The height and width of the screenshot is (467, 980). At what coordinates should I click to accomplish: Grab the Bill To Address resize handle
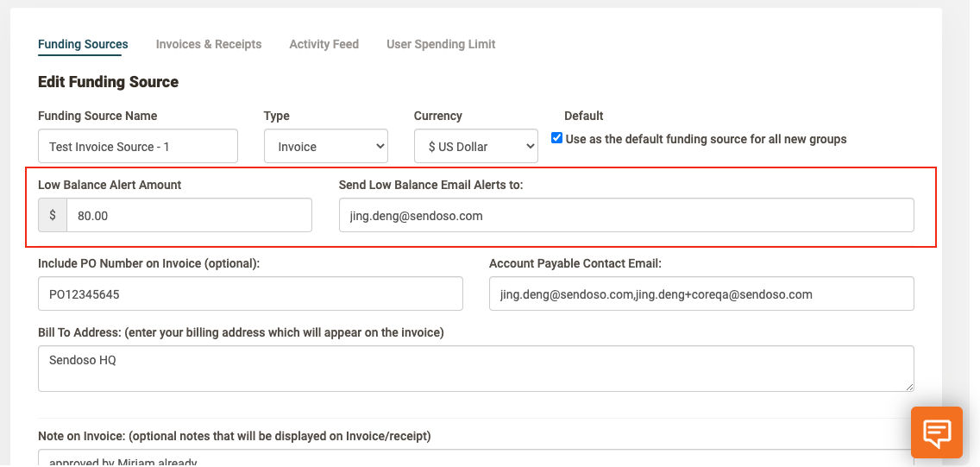pyautogui.click(x=908, y=386)
